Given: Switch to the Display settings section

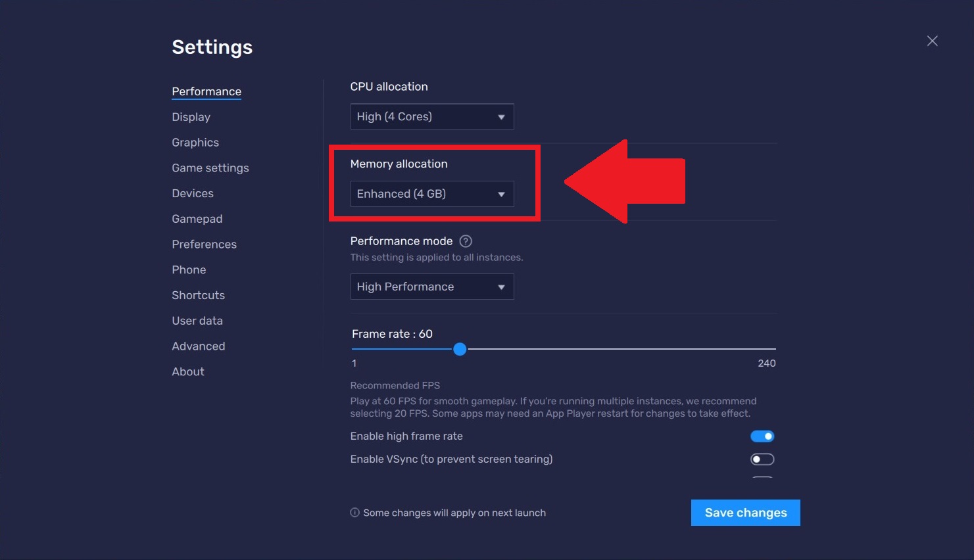Looking at the screenshot, I should 191,116.
